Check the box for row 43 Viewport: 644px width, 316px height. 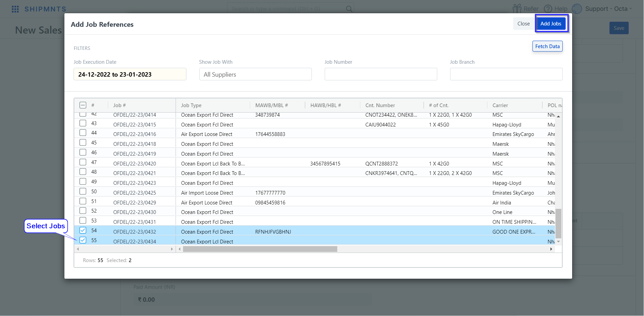pos(83,123)
